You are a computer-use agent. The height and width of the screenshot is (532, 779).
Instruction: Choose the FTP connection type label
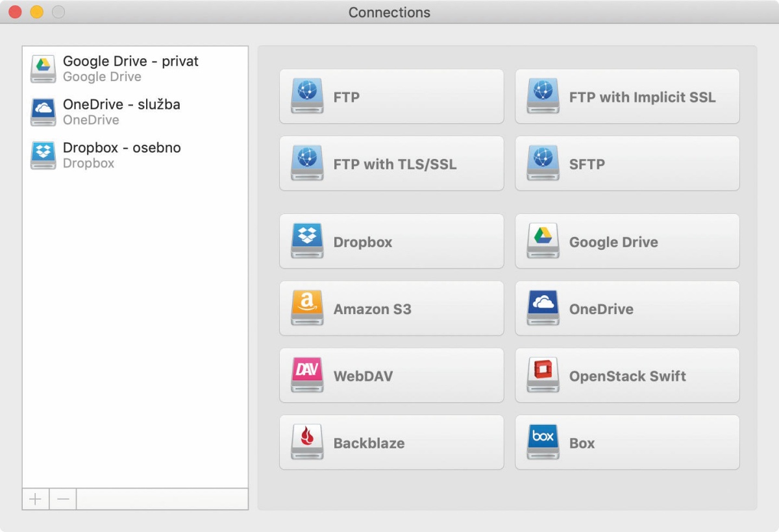point(347,97)
